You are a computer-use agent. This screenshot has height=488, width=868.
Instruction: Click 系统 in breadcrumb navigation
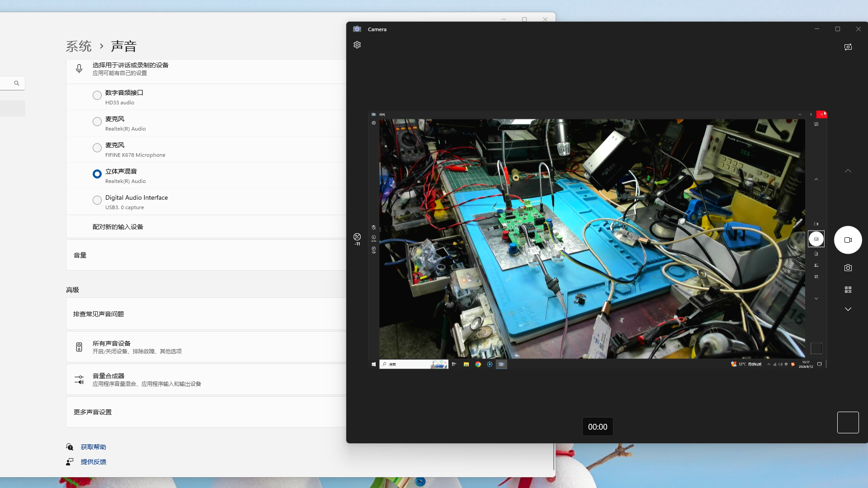[79, 46]
